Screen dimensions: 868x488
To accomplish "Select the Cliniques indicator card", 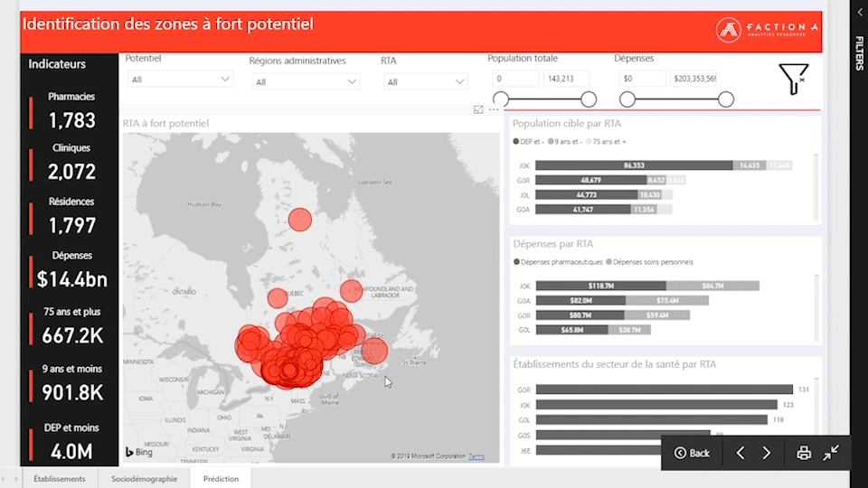I will pos(71,164).
